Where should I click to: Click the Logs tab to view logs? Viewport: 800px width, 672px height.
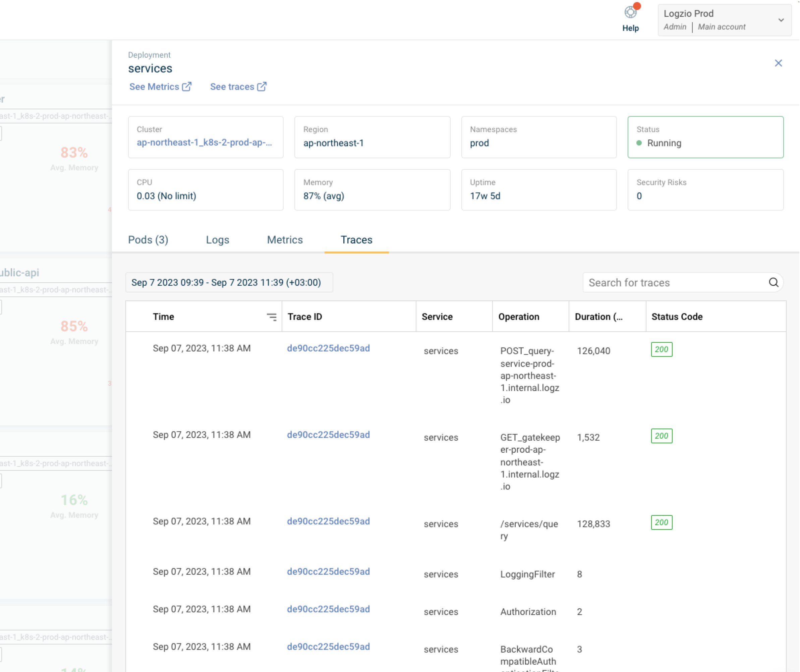(217, 239)
